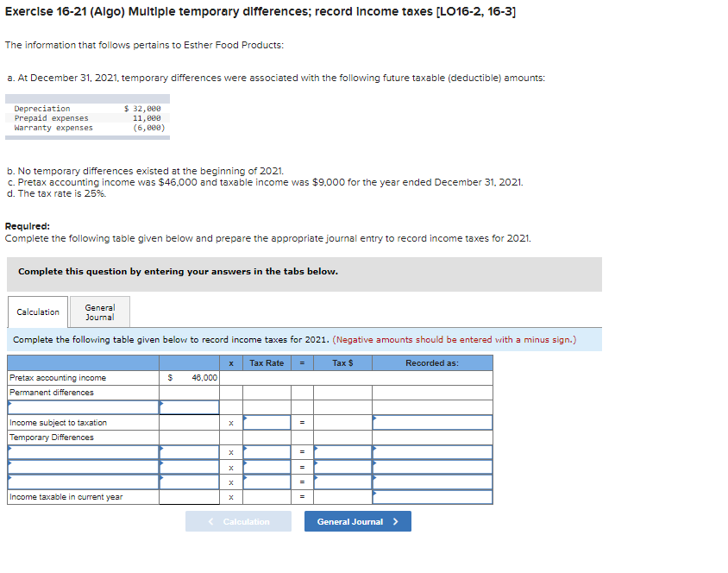Click the permanent differences amount cell
The image size is (728, 573).
190,407
